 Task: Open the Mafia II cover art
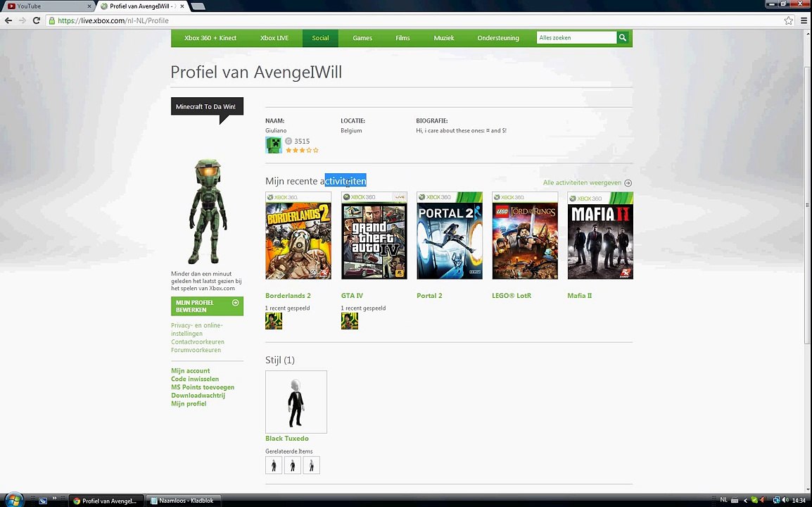click(600, 236)
